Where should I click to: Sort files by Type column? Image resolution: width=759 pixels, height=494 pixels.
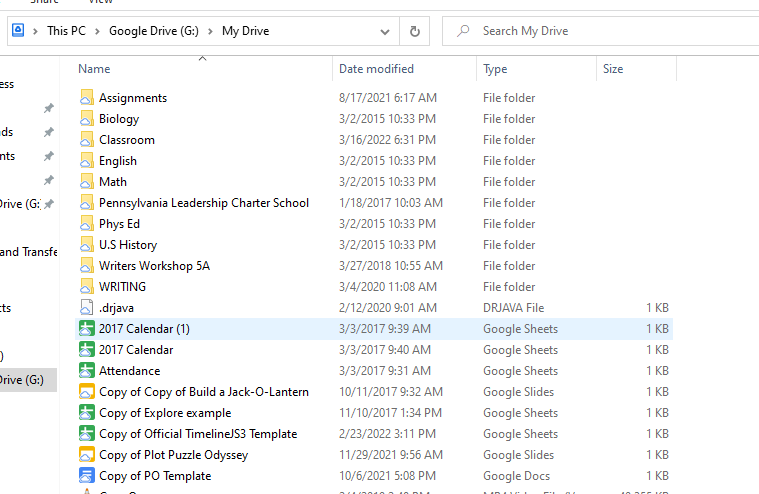pos(537,69)
